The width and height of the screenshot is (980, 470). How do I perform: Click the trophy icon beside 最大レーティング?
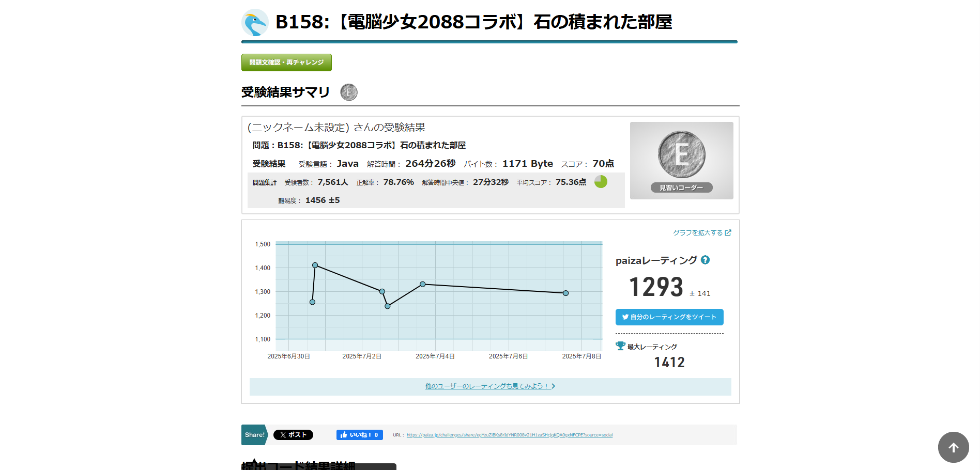[620, 346]
